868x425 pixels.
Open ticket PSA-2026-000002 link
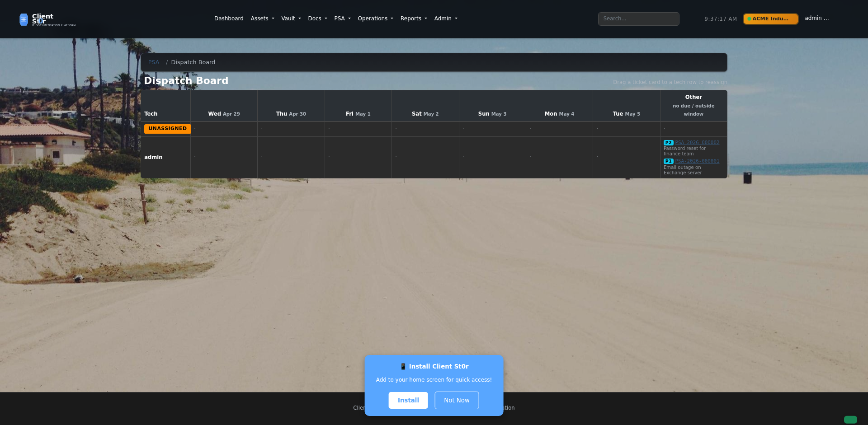(697, 143)
